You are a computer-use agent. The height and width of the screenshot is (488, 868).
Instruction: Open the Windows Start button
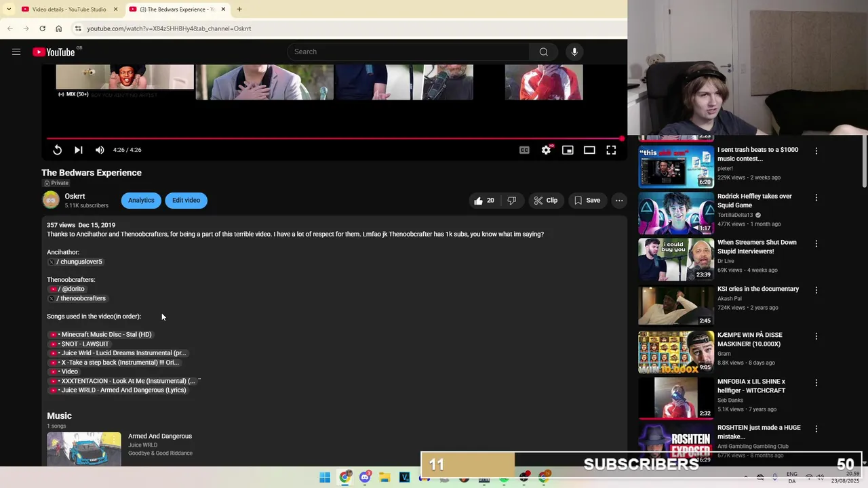325,477
